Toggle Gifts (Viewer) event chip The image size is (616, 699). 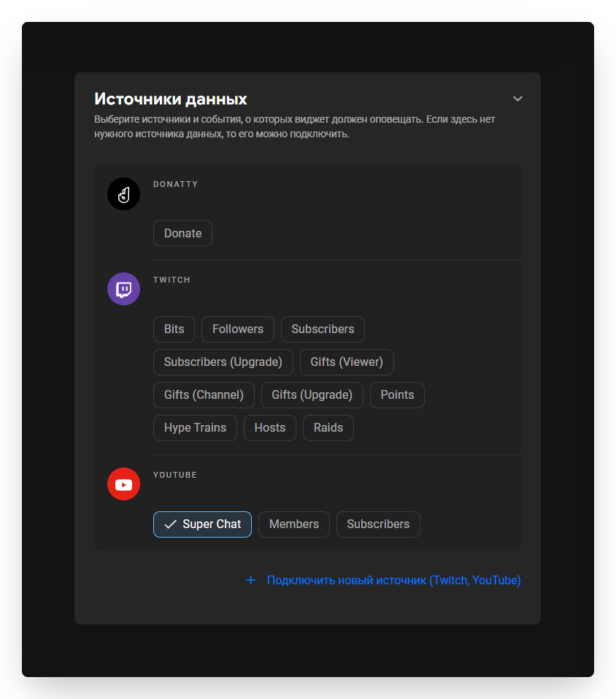coord(347,362)
